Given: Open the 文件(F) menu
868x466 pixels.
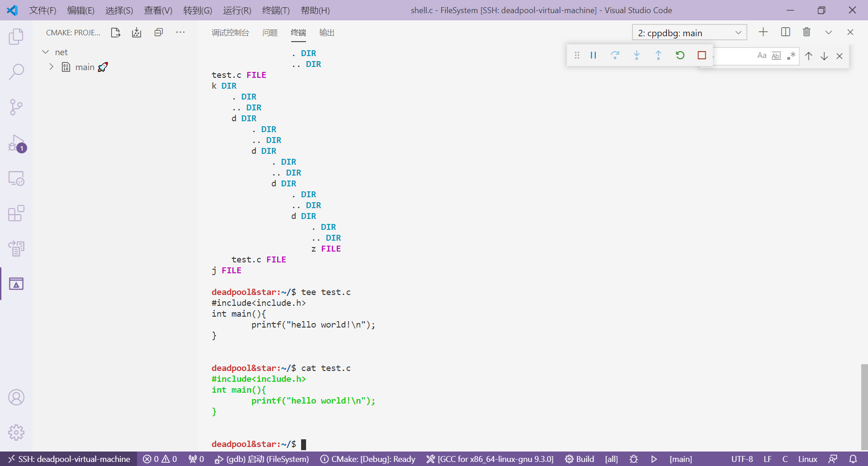Looking at the screenshot, I should click(42, 10).
